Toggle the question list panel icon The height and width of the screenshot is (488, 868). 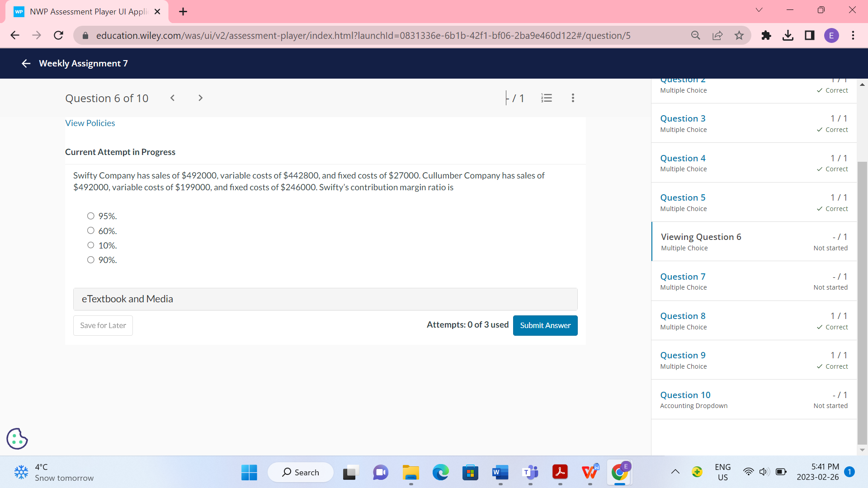coord(547,98)
